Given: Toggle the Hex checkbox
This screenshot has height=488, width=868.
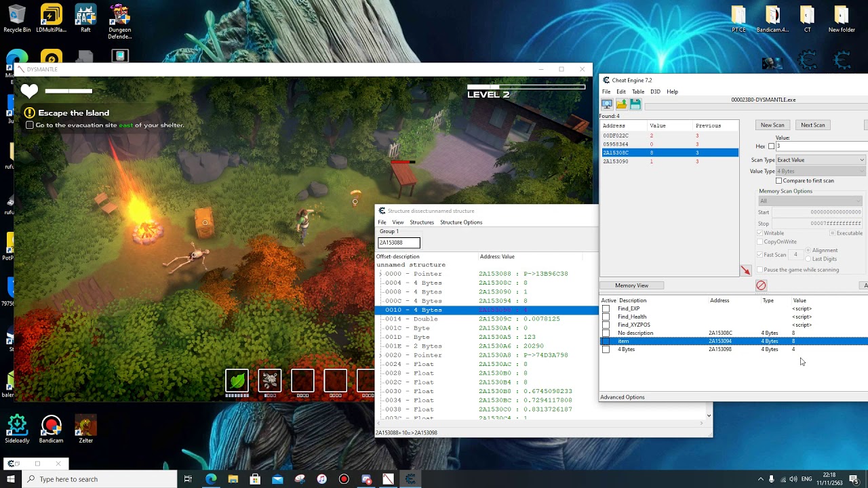Looking at the screenshot, I should 771,146.
